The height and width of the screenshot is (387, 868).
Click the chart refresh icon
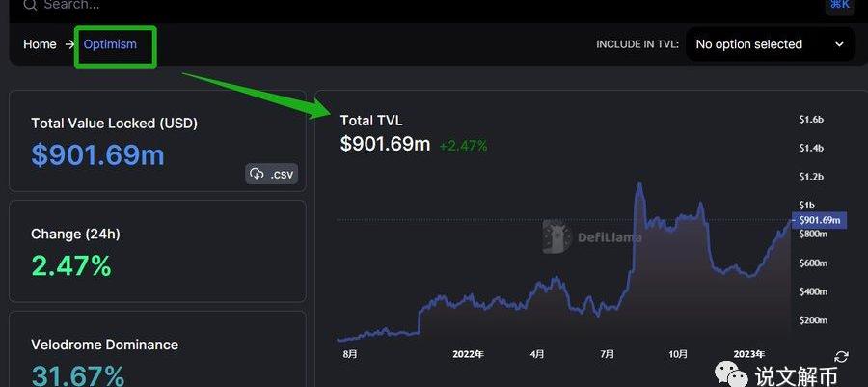pyautogui.click(x=841, y=357)
